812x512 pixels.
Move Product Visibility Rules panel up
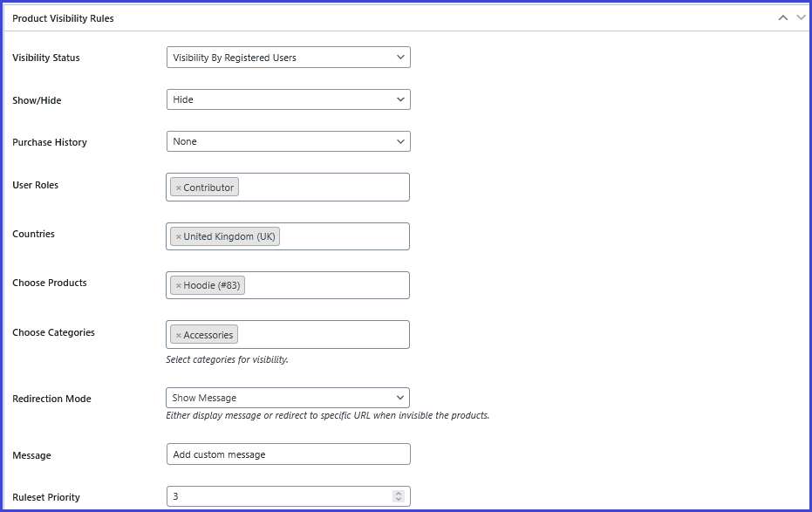783,18
